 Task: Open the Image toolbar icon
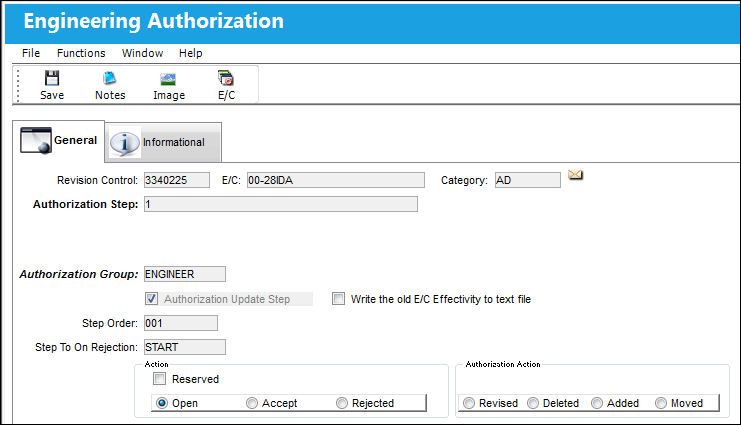coord(168,79)
